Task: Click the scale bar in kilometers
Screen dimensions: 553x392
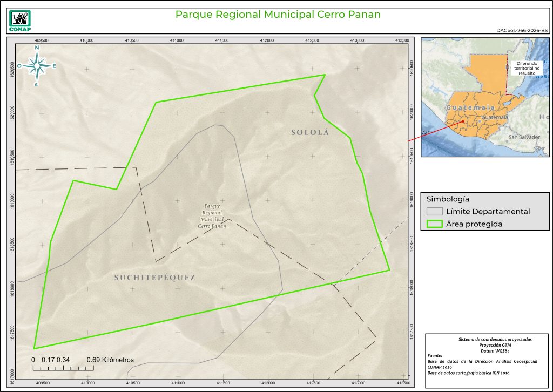Action: point(64,368)
